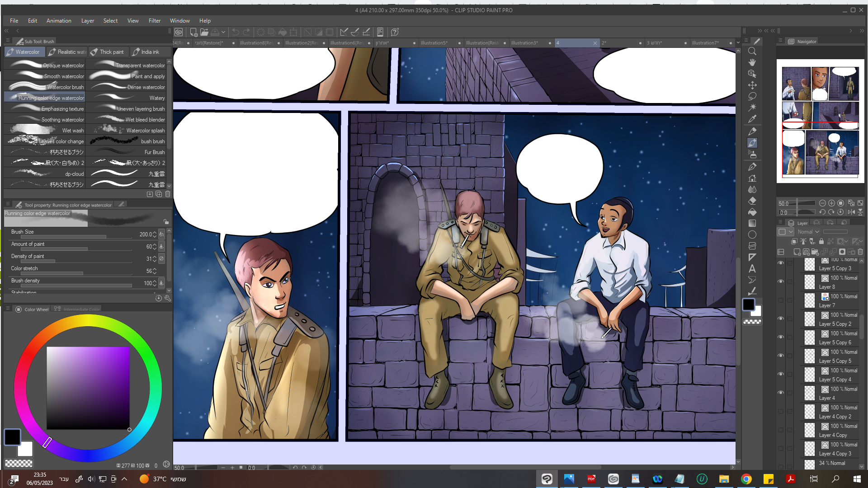Toggle visibility of Layer 4

pyautogui.click(x=781, y=393)
